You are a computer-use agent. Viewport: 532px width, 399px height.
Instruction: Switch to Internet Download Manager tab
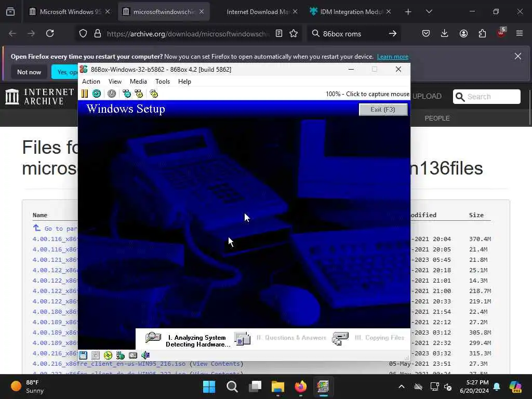coord(258,11)
